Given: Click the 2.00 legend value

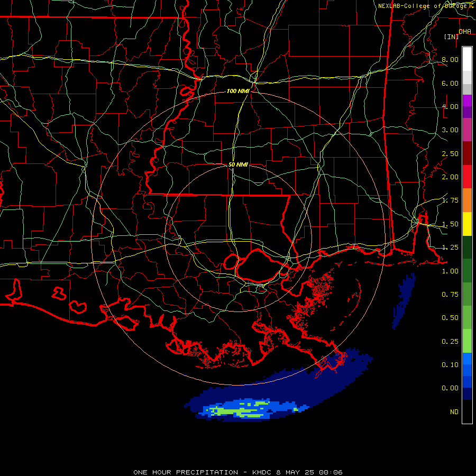Looking at the screenshot, I should pos(450,177).
